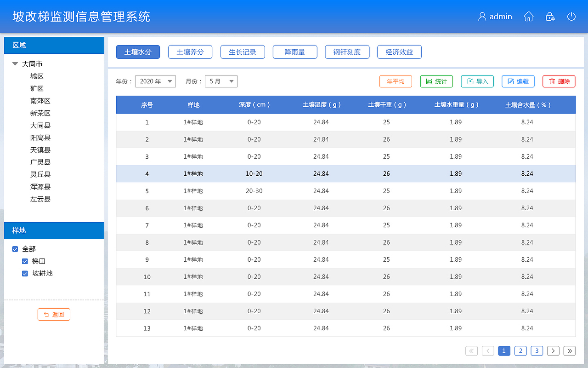Click the 导入 import data icon
588x368 pixels.
coord(477,81)
